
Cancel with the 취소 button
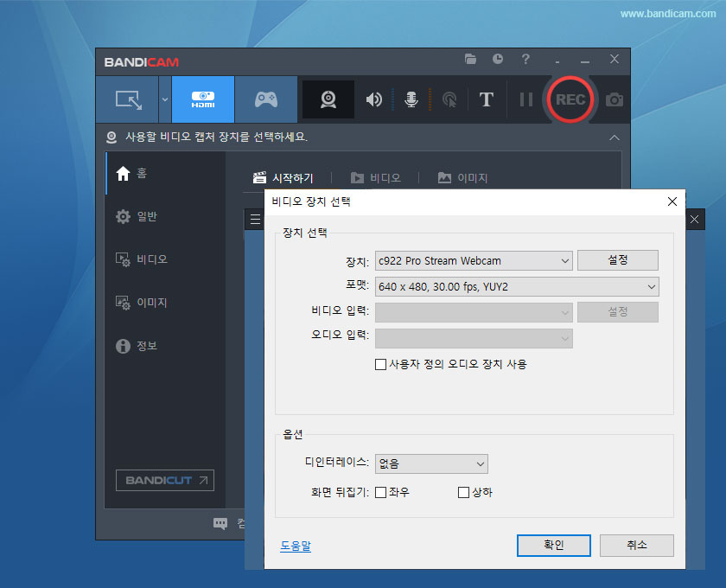637,546
